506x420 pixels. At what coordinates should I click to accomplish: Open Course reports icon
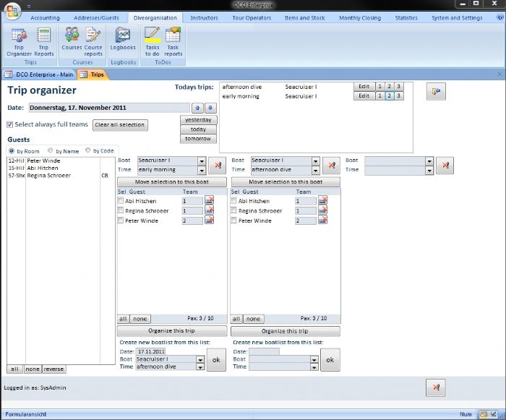93,43
